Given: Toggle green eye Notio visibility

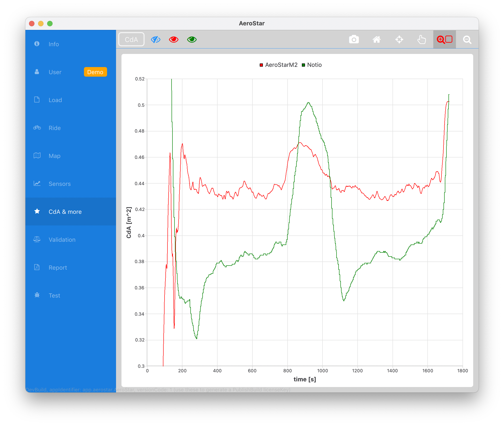Looking at the screenshot, I should pyautogui.click(x=192, y=39).
